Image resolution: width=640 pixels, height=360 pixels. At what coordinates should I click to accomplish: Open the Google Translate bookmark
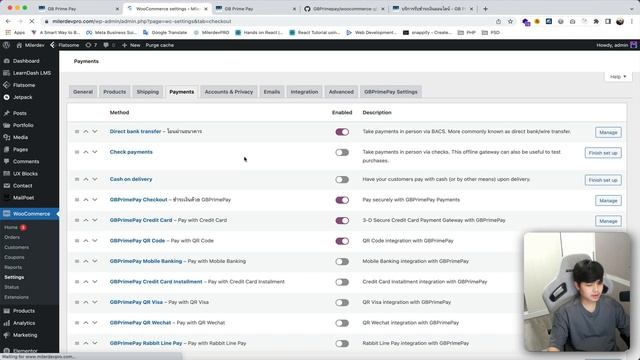165,32
